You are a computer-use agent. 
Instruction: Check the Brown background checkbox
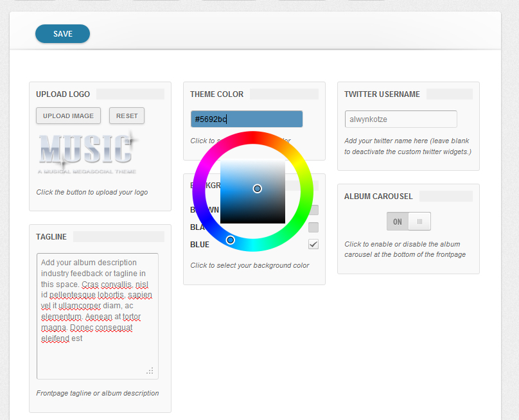pos(314,210)
